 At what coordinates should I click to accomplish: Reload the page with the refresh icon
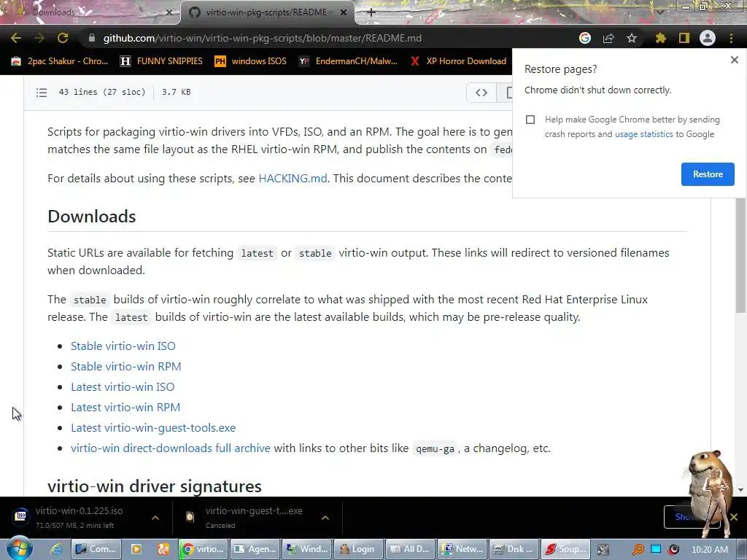pos(63,38)
